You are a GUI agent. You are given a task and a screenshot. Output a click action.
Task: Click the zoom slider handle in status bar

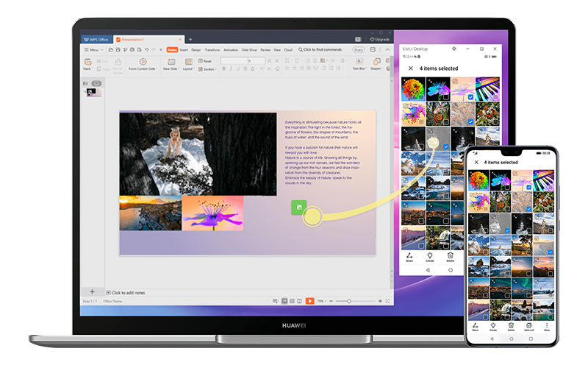[x=348, y=301]
